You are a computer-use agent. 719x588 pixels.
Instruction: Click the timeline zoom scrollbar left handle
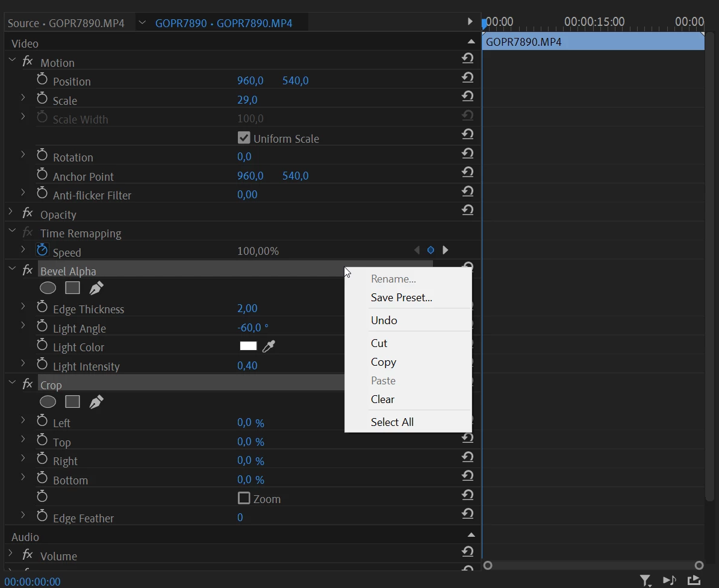pos(488,566)
